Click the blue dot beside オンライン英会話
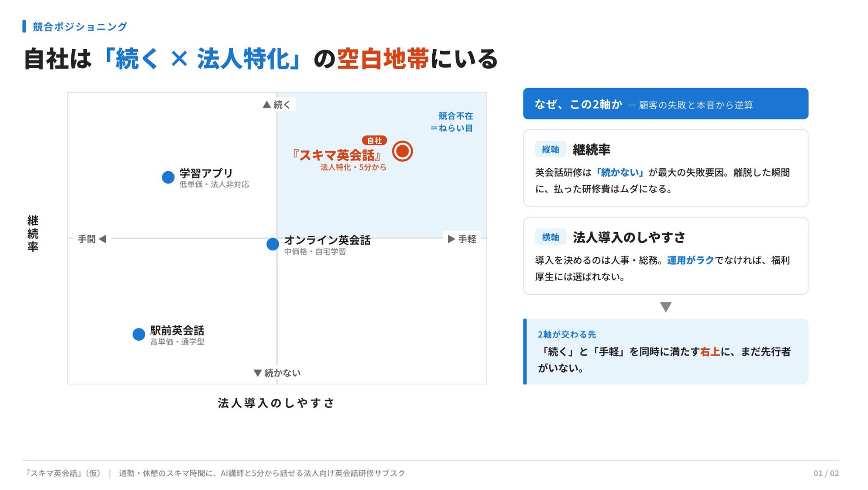Image resolution: width=868 pixels, height=490 pixels. [x=273, y=244]
